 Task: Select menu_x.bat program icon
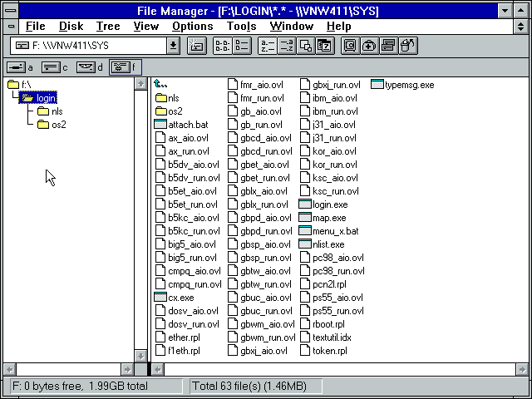coord(305,231)
